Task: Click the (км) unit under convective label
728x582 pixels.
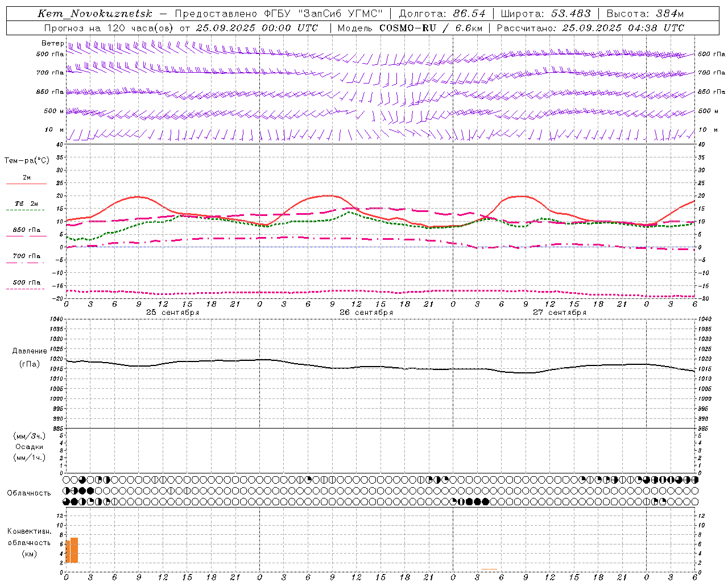Action: point(30,554)
